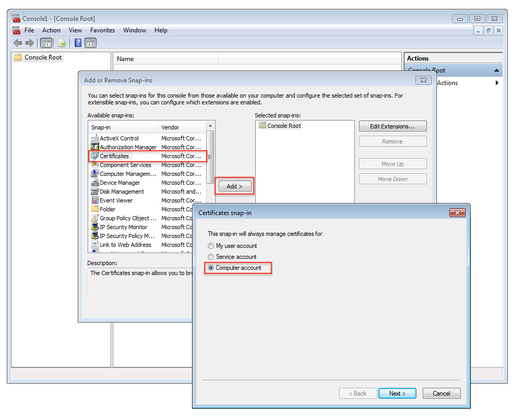Toggle the Show/Hide Action Pane toolbar icon
This screenshot has width=512, height=417.
[x=91, y=43]
